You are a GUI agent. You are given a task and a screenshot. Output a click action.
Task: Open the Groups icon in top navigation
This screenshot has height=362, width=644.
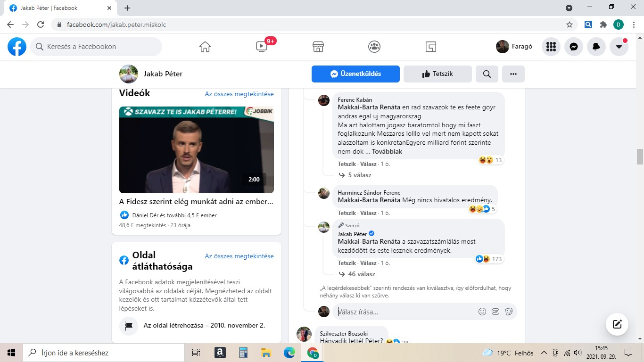(374, 47)
